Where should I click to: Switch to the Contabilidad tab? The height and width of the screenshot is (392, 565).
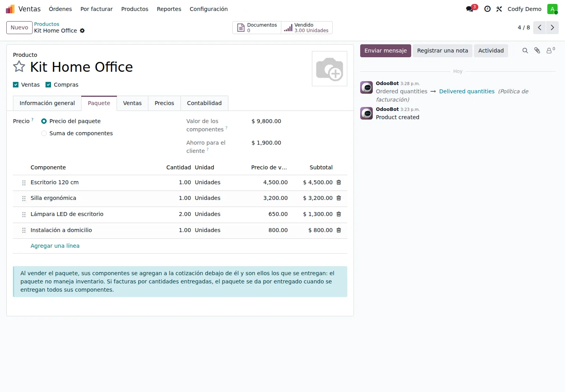(204, 103)
